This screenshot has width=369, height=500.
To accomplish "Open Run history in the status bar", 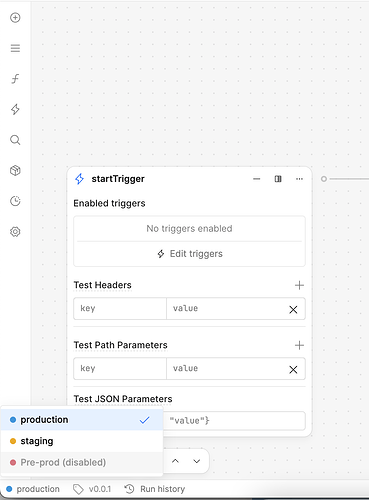I will click(x=155, y=489).
